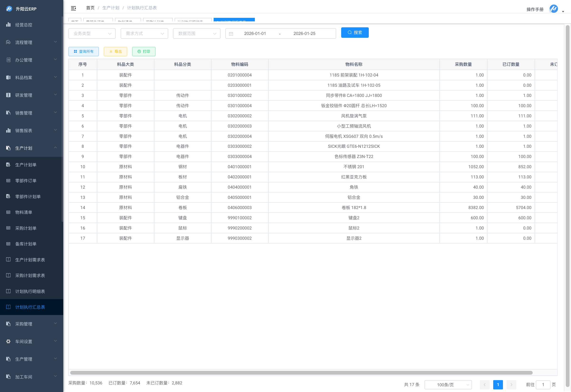Click the 前往 page number input

[543, 385]
